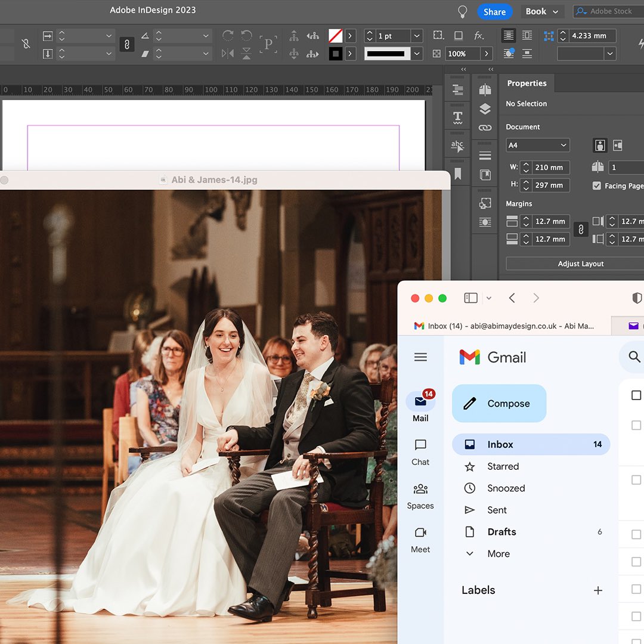Viewport: 644px width, 644px height.
Task: Select the Inbox folder
Action: pyautogui.click(x=531, y=444)
